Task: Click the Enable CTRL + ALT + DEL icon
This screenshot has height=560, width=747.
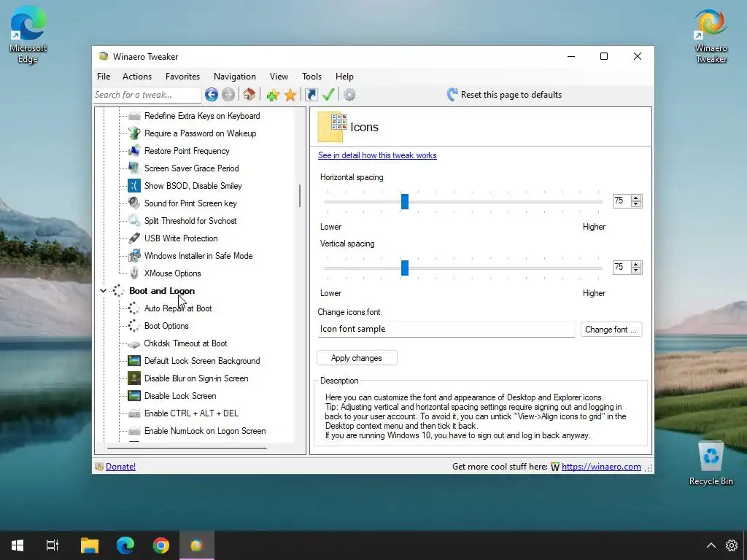Action: (134, 413)
